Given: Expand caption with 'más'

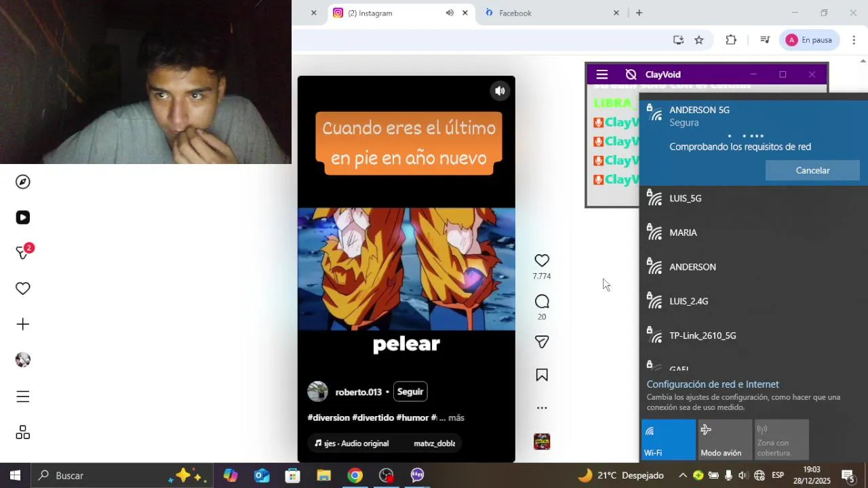Looking at the screenshot, I should pyautogui.click(x=456, y=418).
